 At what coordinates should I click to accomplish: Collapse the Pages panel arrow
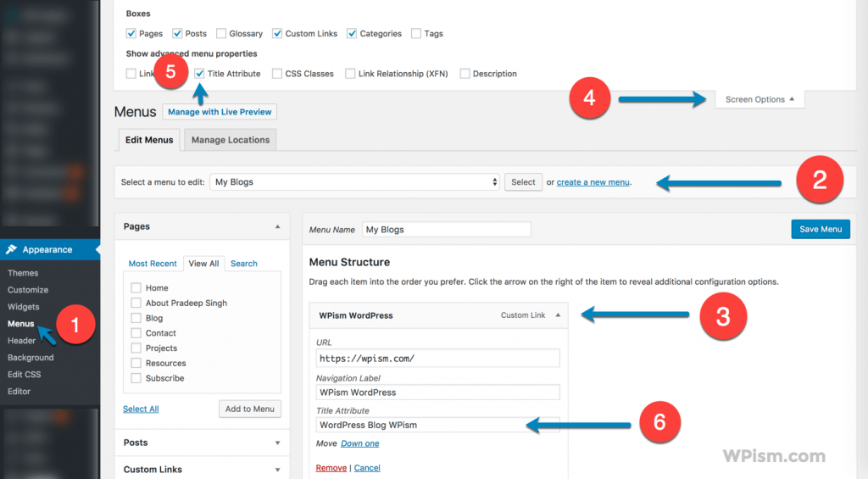pyautogui.click(x=277, y=226)
